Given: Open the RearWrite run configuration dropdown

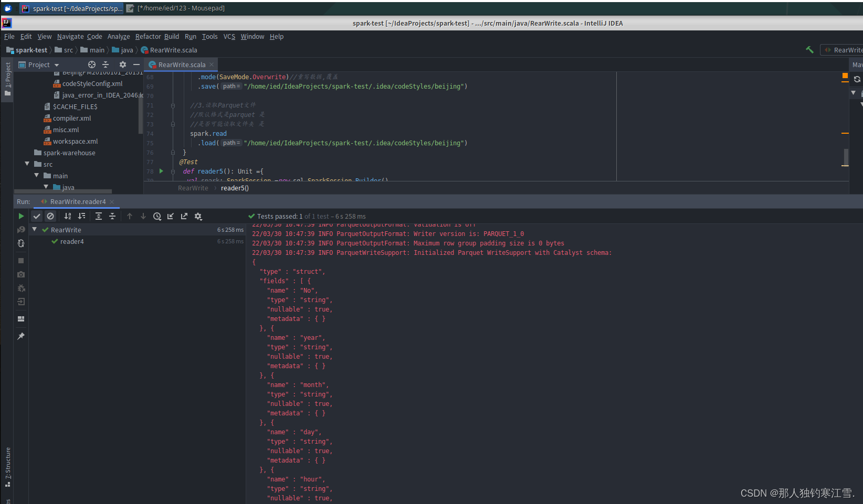Looking at the screenshot, I should [x=843, y=50].
